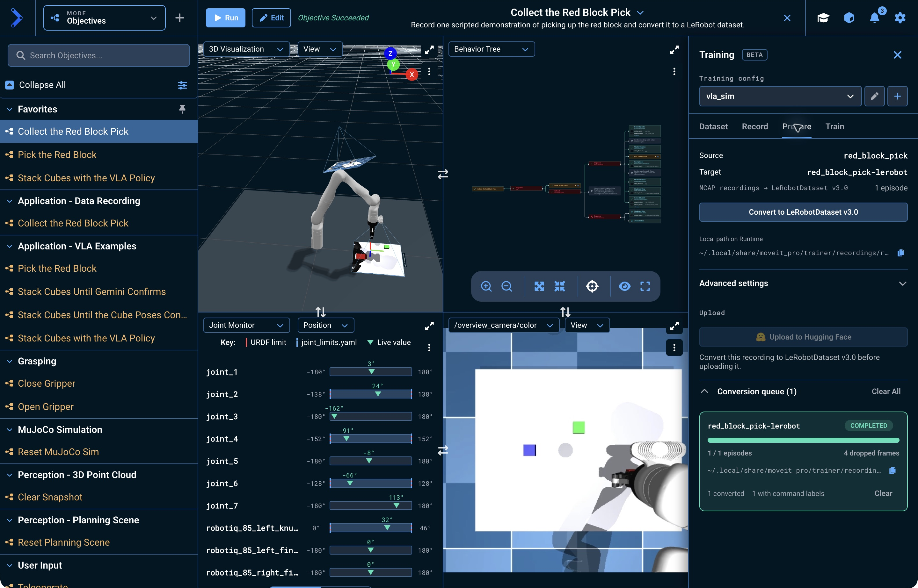Copy the local runtime path
This screenshot has height=588, width=918.
900,253
